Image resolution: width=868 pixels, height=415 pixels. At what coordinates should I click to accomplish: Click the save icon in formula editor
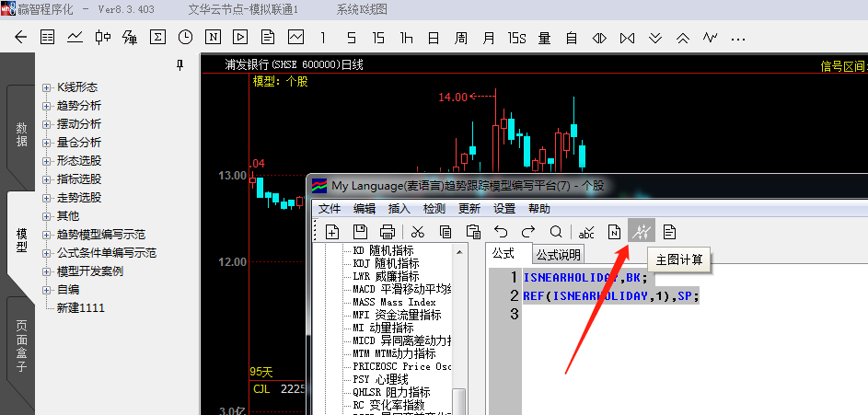tap(361, 231)
